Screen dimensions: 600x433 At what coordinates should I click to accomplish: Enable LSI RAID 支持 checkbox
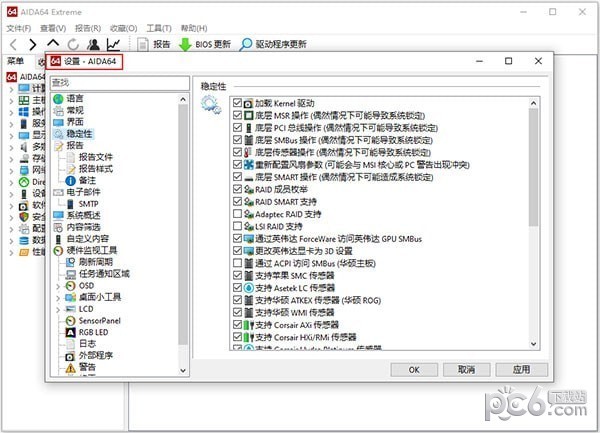tap(237, 226)
